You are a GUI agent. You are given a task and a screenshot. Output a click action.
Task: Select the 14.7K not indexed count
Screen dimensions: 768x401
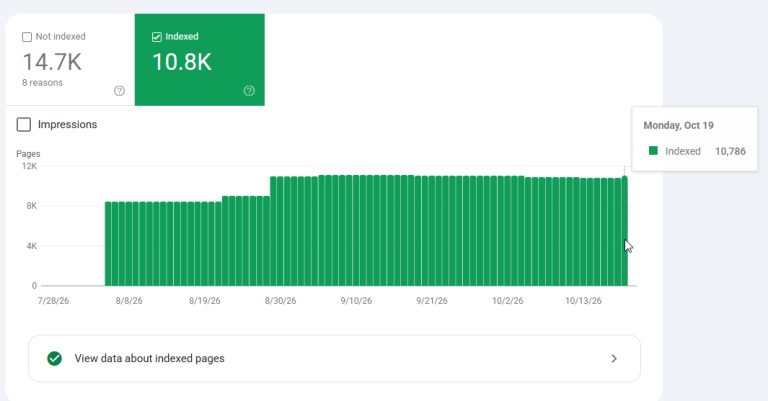tap(52, 62)
